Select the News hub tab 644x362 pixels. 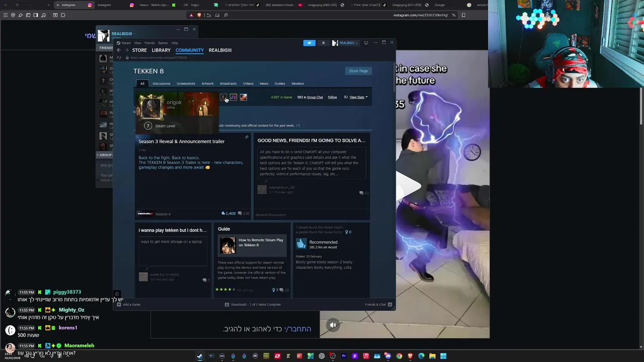point(264,83)
